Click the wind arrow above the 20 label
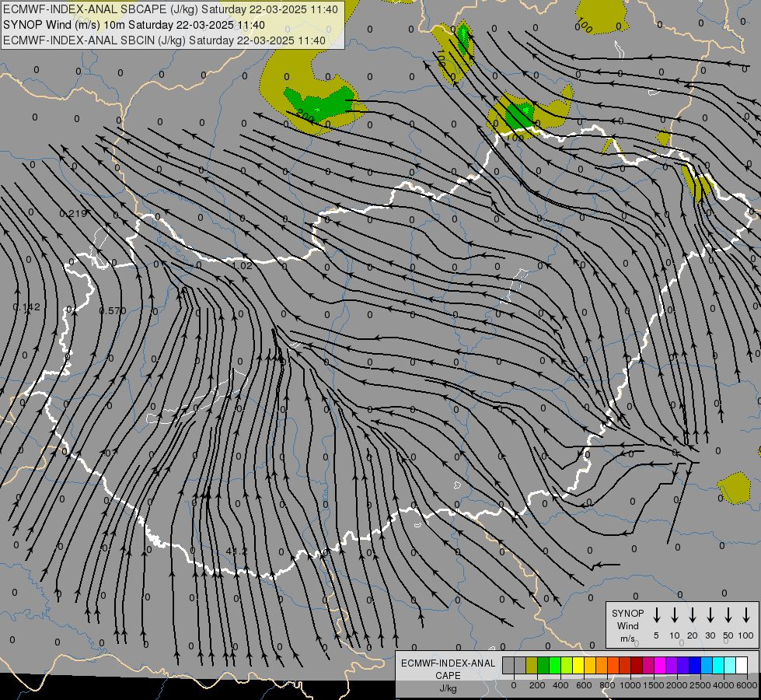The image size is (761, 700). (692, 615)
